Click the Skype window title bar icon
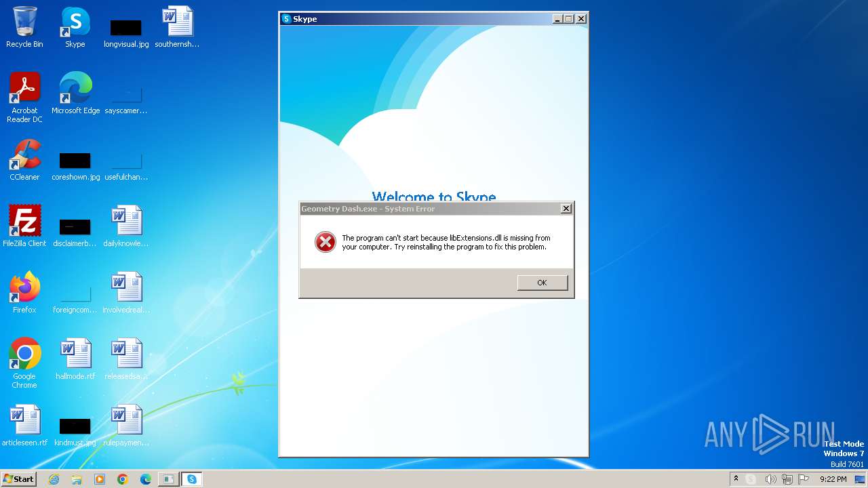Screen dimensions: 868x488 tap(287, 19)
